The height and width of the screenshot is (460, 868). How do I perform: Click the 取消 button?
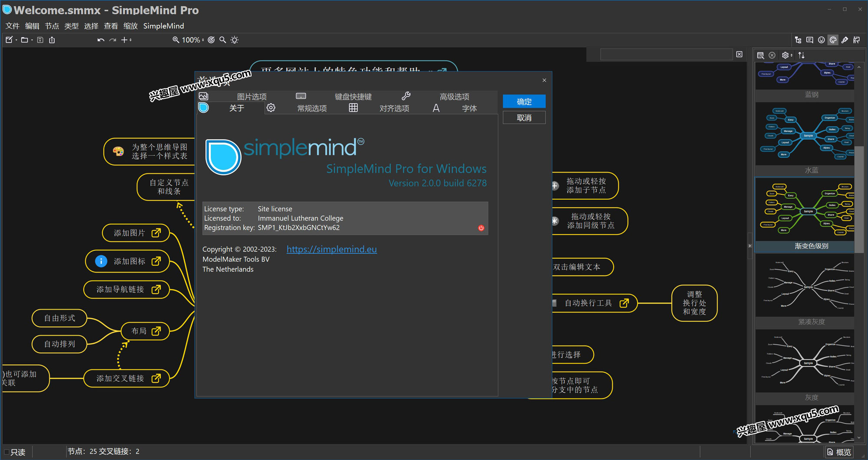pyautogui.click(x=524, y=117)
